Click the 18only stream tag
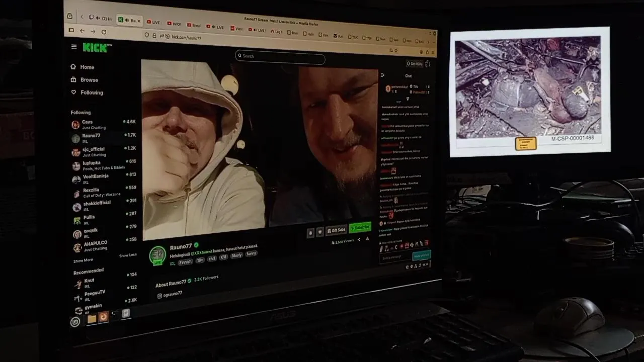 tap(237, 255)
